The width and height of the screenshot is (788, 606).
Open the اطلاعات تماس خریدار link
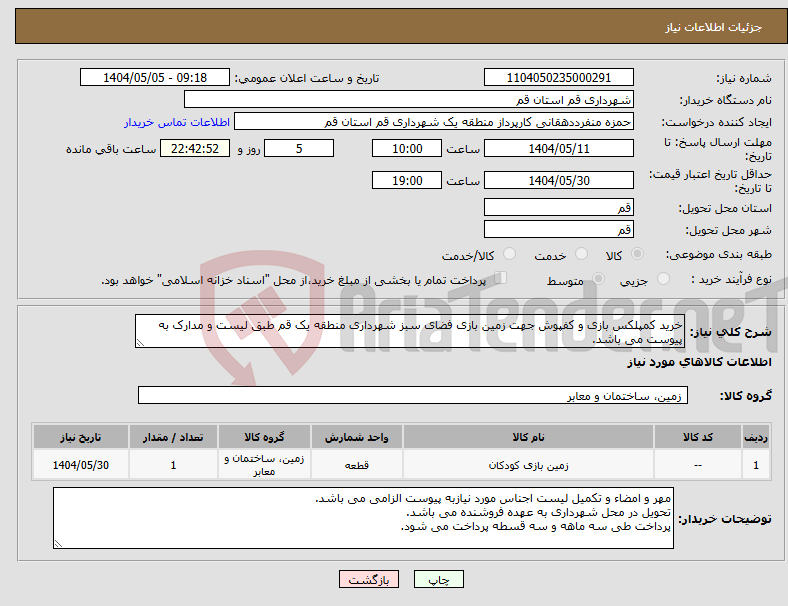pos(177,122)
